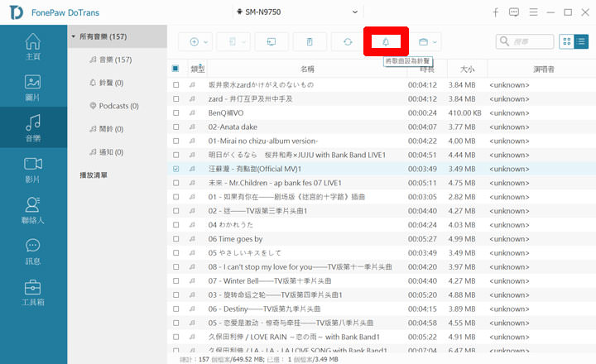Switch to grid view
The height and width of the screenshot is (364, 596).
(567, 42)
